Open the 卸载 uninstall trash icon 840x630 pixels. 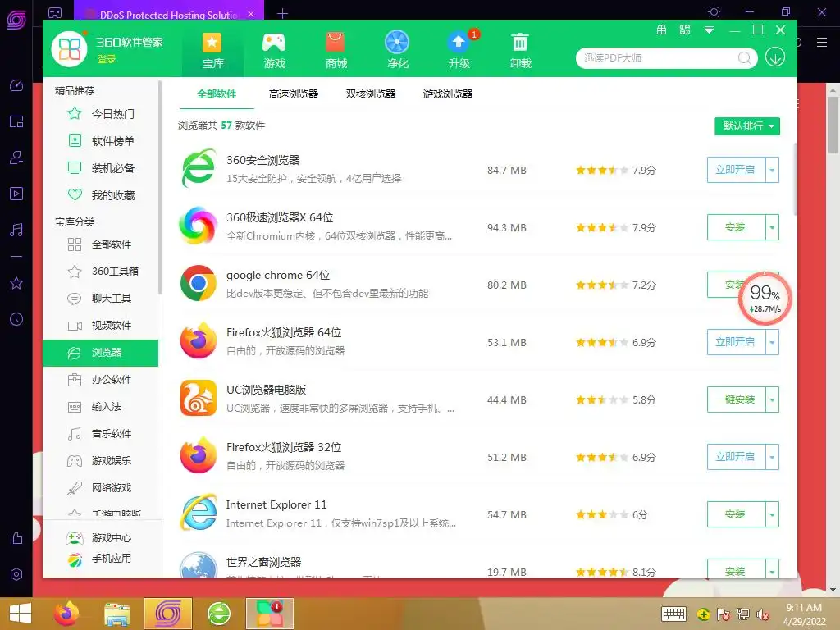tap(519, 43)
